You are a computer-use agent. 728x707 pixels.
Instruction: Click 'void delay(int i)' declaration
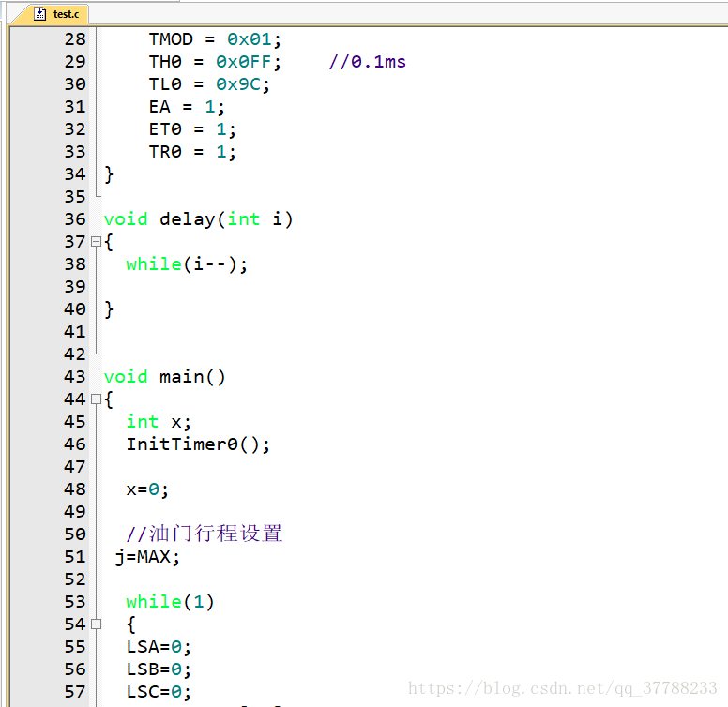coord(198,219)
